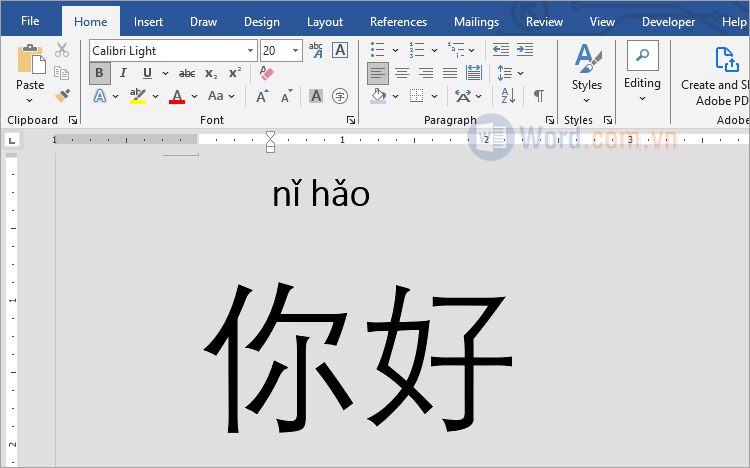Click the Increase Indent icon
The image size is (750, 468).
click(x=525, y=50)
